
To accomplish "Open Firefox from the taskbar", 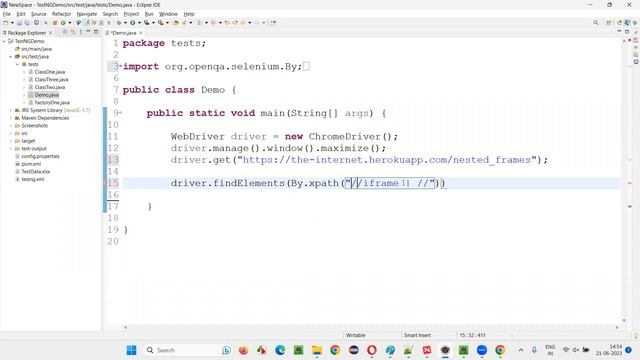I will pyautogui.click(x=243, y=350).
